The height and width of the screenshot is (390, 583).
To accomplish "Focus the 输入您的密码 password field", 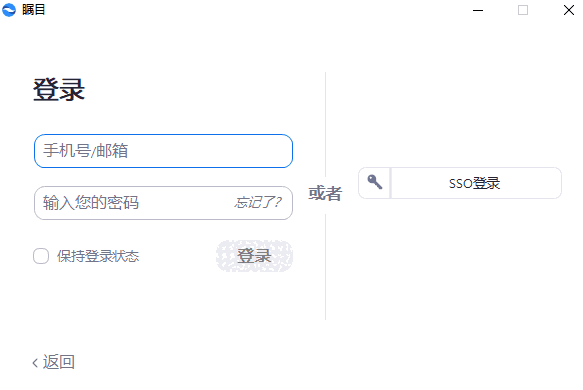I will (163, 203).
